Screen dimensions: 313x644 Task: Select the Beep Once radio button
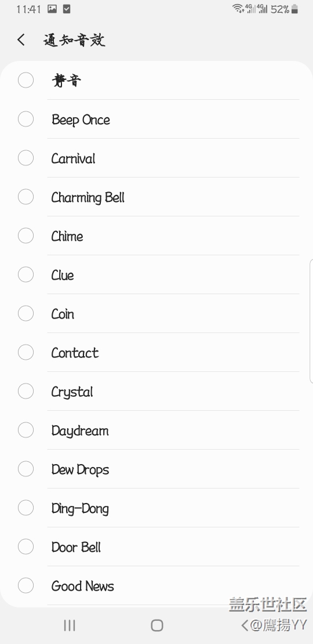point(26,119)
